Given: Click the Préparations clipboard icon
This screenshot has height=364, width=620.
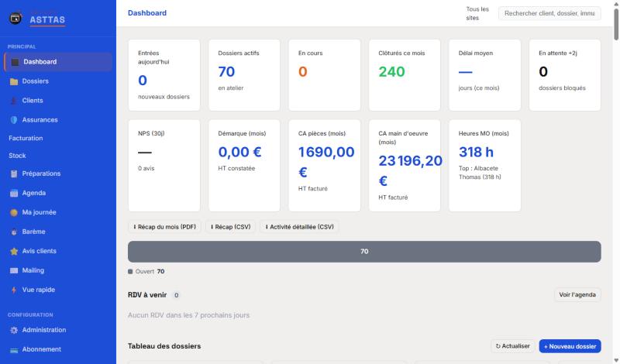Looking at the screenshot, I should click(14, 174).
